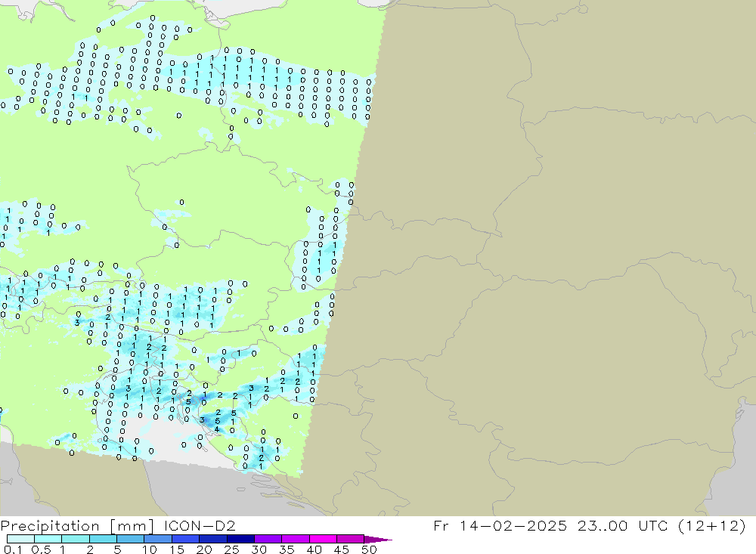Click the 30–35 mm purple legend swatch

[x=268, y=539]
